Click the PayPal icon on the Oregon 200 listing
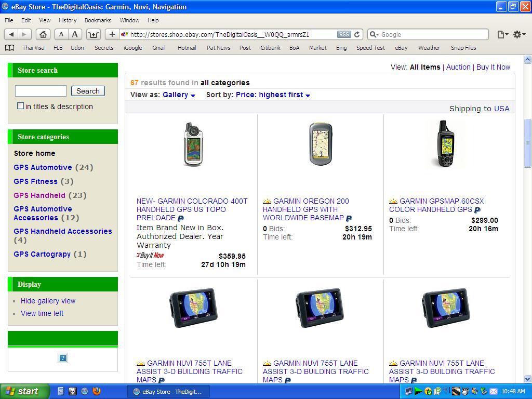Image resolution: width=532 pixels, height=399 pixels. [x=349, y=218]
